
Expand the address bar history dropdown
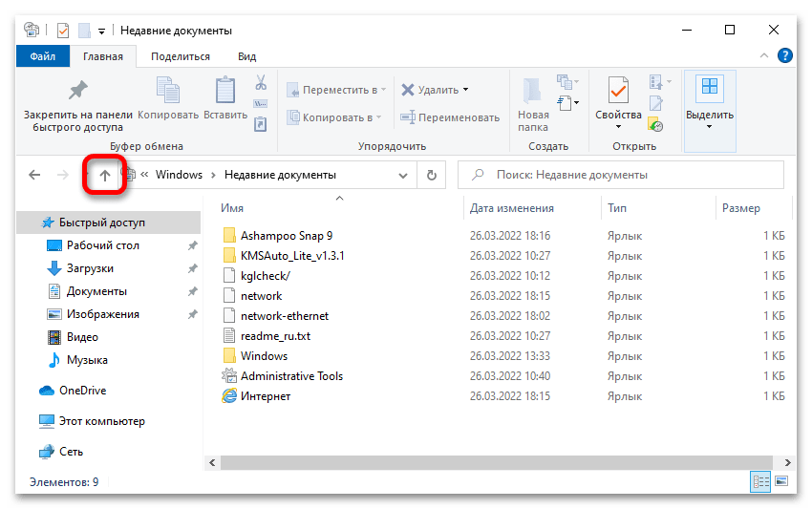pos(403,176)
